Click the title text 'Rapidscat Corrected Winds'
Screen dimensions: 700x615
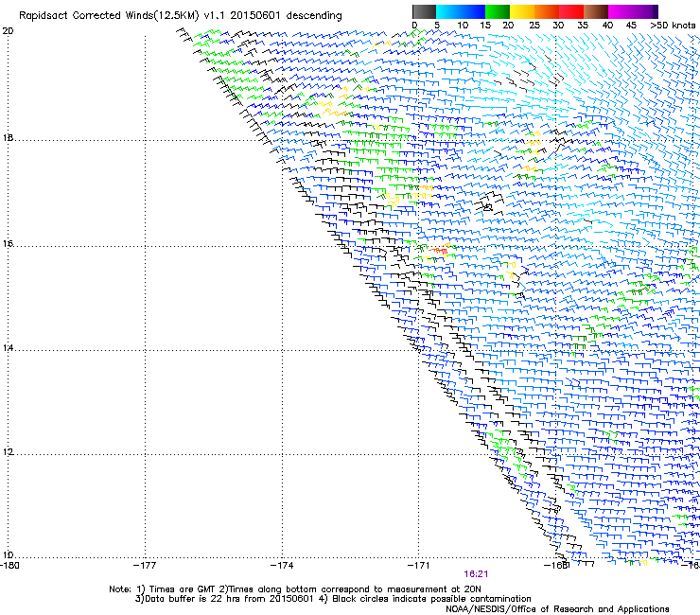[86, 16]
